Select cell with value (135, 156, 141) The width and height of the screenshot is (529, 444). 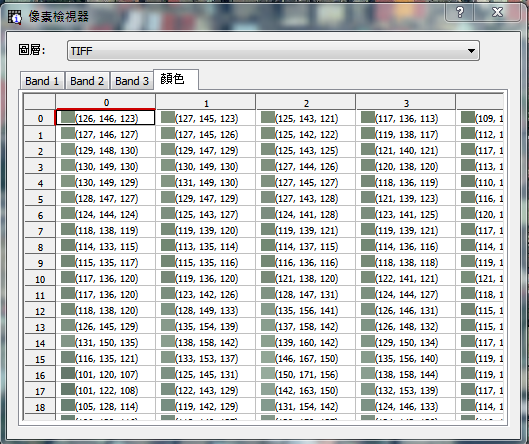(306, 310)
